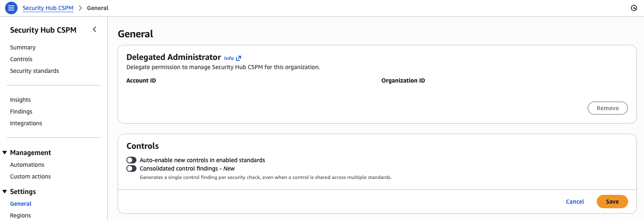Collapse the Settings section
The width and height of the screenshot is (644, 220).
click(x=5, y=192)
